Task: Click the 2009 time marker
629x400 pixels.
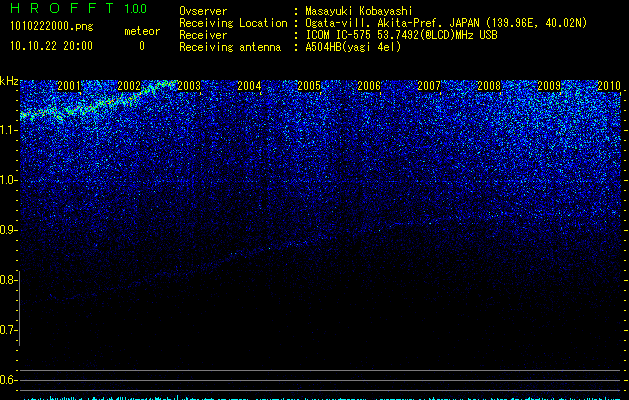Action: 549,86
